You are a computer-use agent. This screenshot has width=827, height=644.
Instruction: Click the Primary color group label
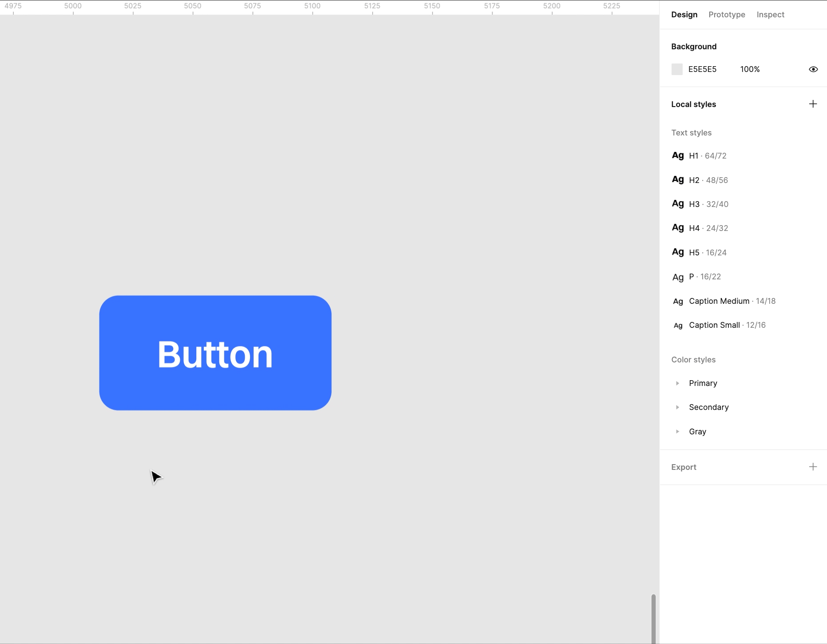pyautogui.click(x=703, y=383)
